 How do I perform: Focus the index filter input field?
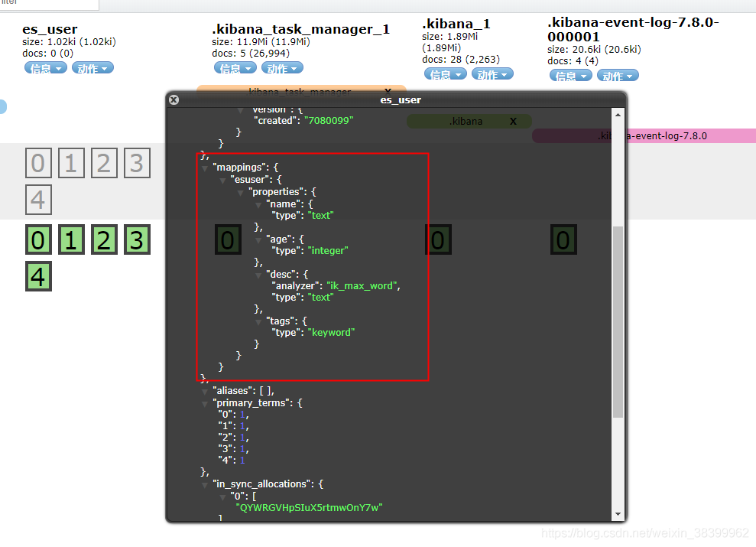[46, 4]
